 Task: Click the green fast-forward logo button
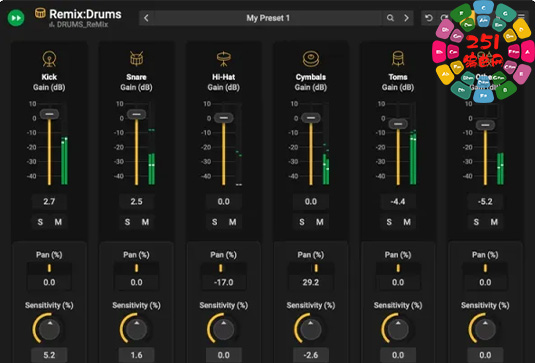coord(16,18)
